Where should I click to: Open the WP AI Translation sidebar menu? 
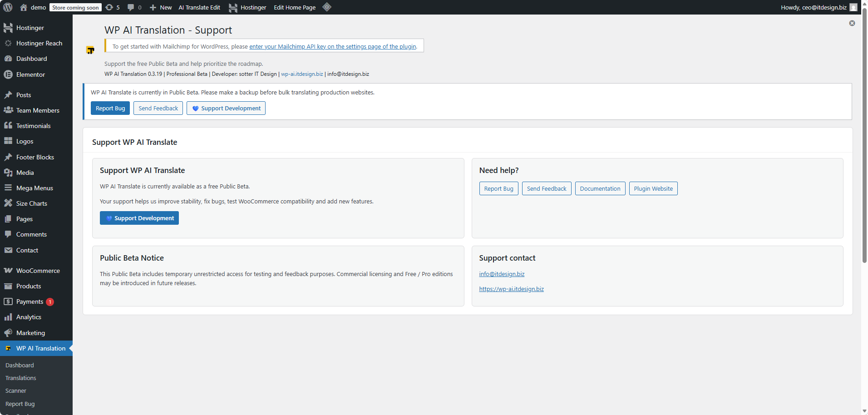(36, 348)
